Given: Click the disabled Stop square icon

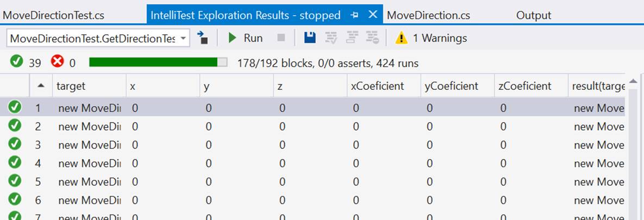Looking at the screenshot, I should (281, 38).
